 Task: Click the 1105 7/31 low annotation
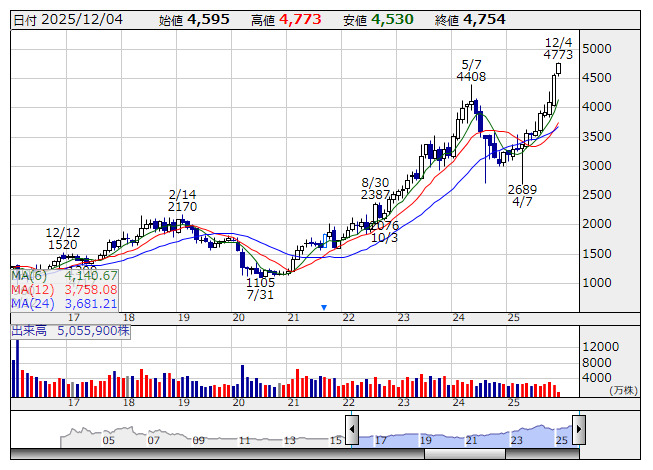coord(260,288)
